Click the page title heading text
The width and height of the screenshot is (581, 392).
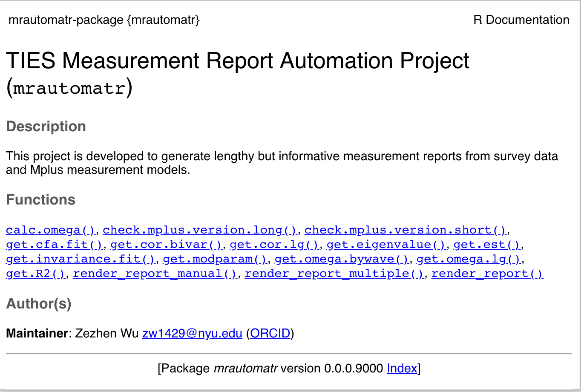pos(238,62)
